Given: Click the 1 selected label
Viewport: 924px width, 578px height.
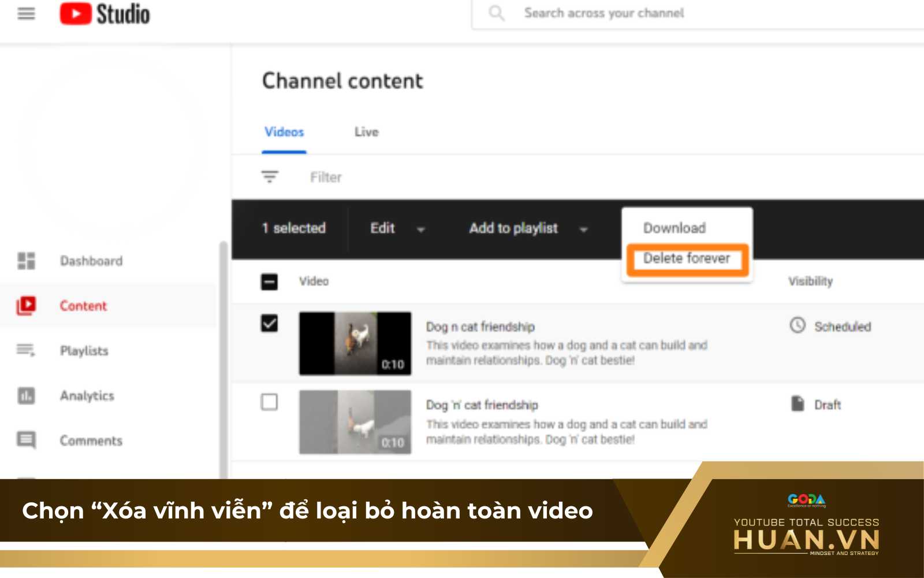Looking at the screenshot, I should pos(294,228).
